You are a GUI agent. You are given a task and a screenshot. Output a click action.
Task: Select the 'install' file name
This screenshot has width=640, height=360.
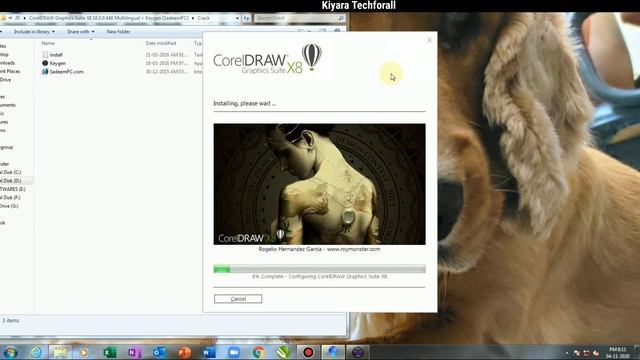[x=56, y=55]
